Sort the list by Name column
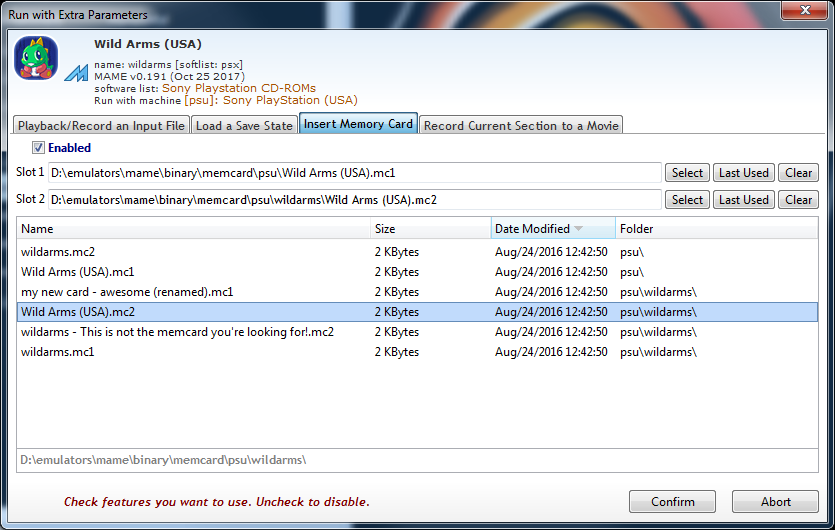 click(x=193, y=229)
